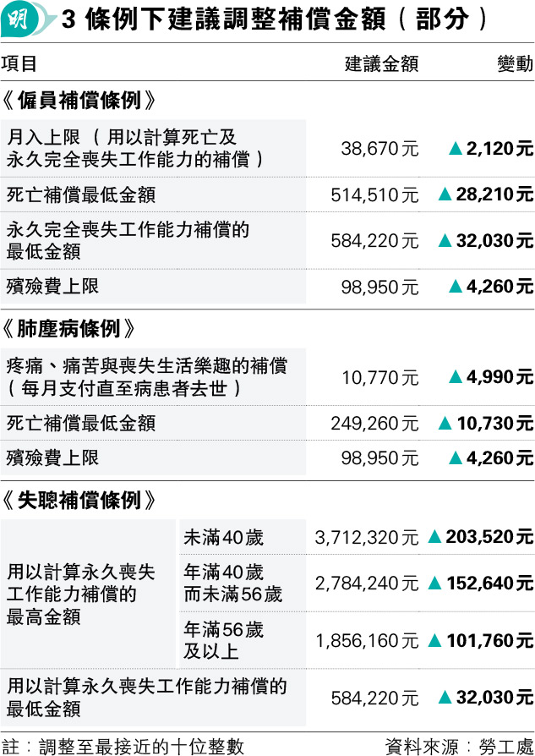The height and width of the screenshot is (756, 535).
Task: Click the Ming Pao logo icon
Action: click(x=28, y=19)
